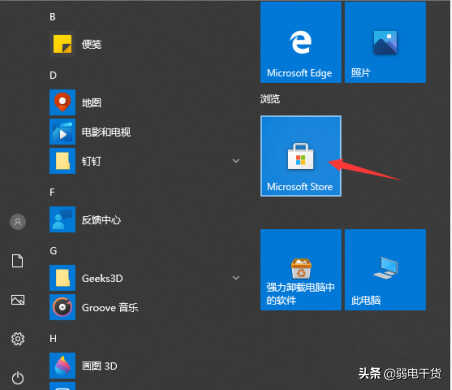This screenshot has width=452, height=390.
Task: Open the This PC (此电脑) tile
Action: tap(385, 270)
